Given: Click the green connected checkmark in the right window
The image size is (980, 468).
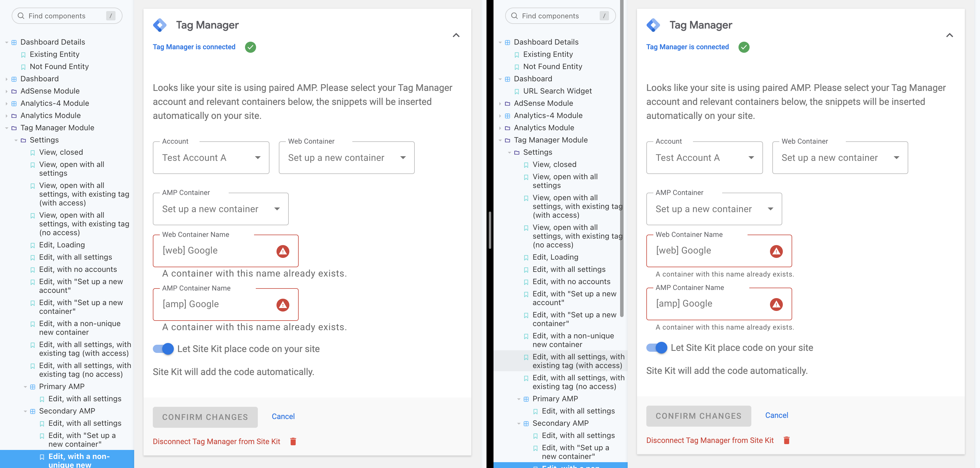Looking at the screenshot, I should pyautogui.click(x=744, y=47).
